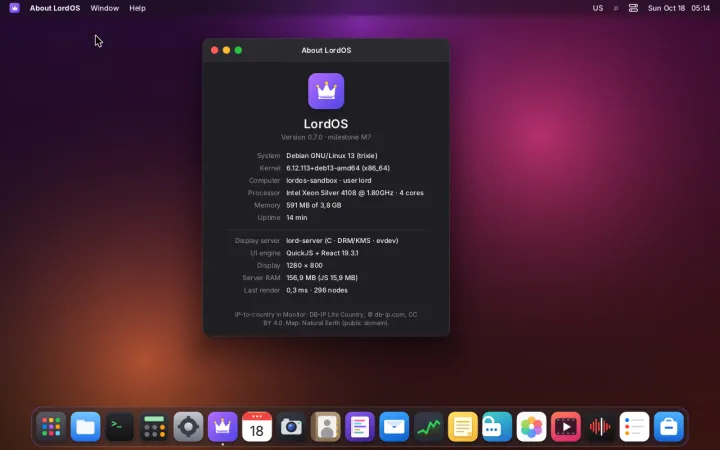The image size is (720, 450).
Task: Maximize the About LordOS window
Action: tap(238, 50)
